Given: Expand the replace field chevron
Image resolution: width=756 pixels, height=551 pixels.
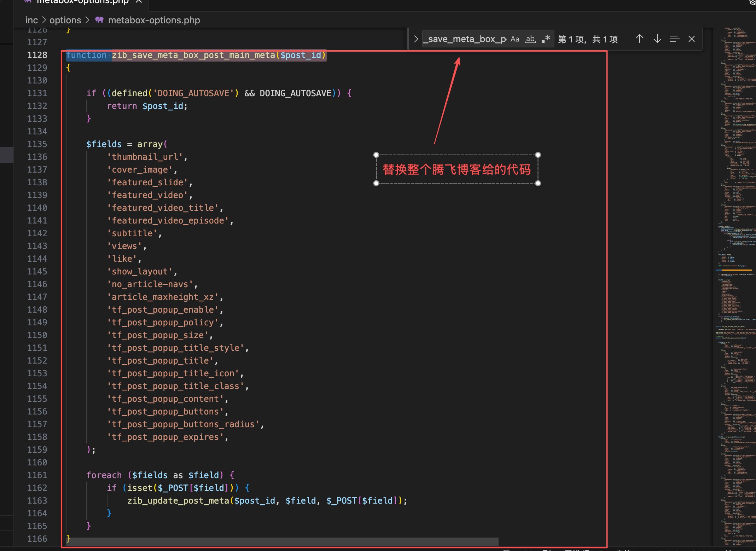Looking at the screenshot, I should pos(416,39).
